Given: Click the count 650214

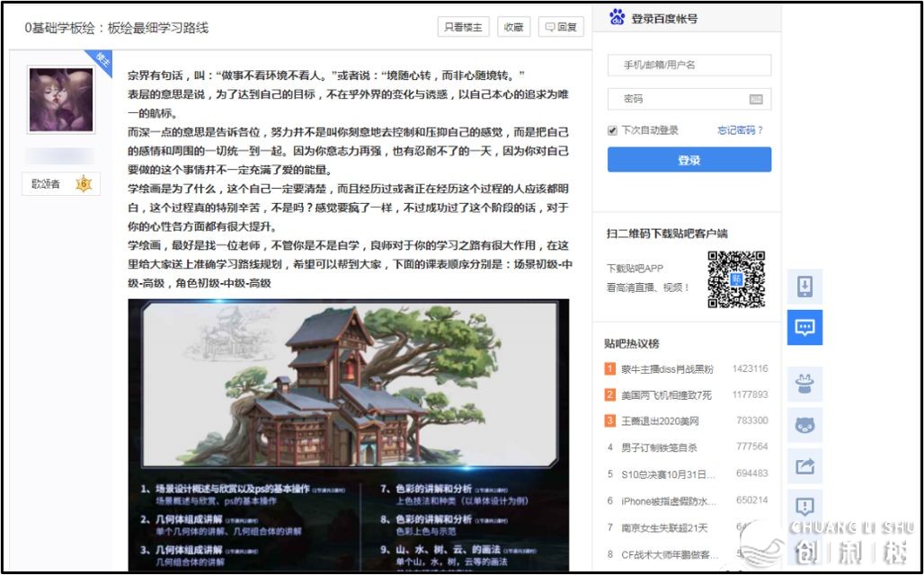Looking at the screenshot, I should click(752, 500).
